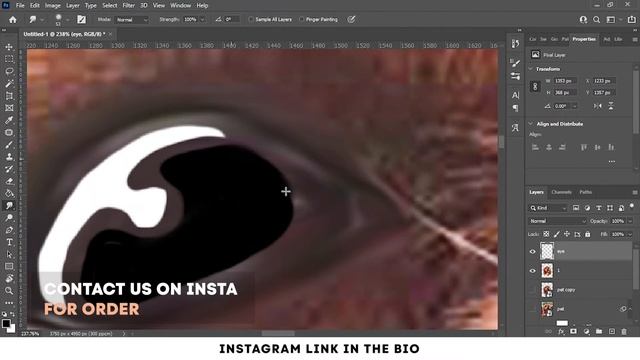Click the foreground color swatch
This screenshot has height=360, width=640.
pyautogui.click(x=6, y=323)
